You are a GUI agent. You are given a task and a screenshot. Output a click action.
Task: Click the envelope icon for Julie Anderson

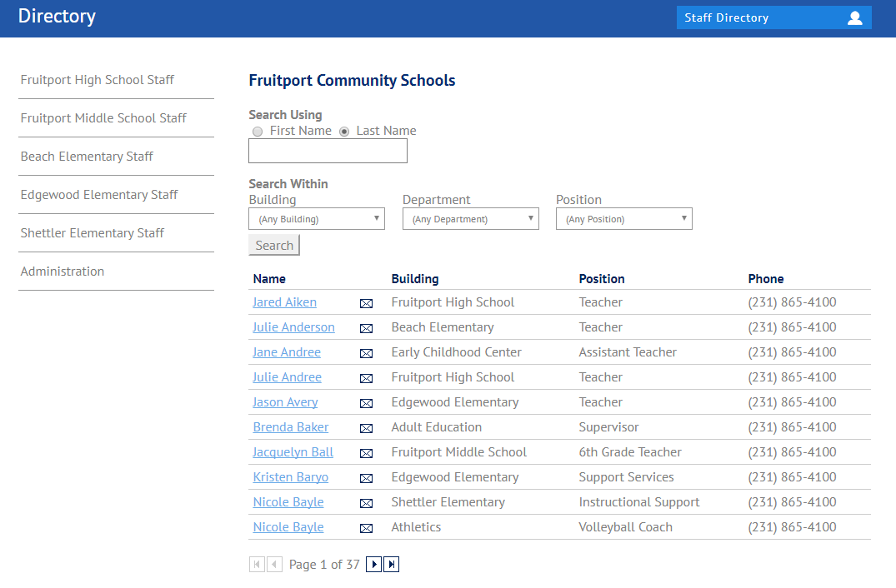coord(366,328)
